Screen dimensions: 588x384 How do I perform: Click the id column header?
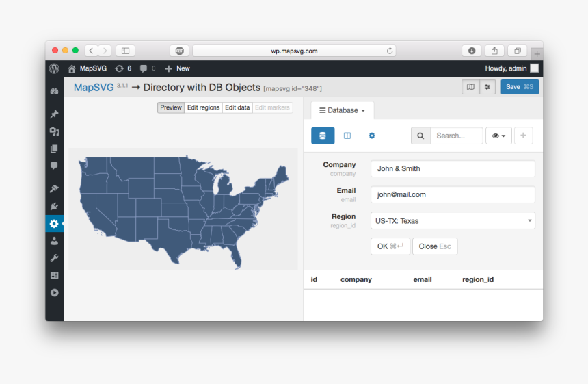[x=314, y=280]
